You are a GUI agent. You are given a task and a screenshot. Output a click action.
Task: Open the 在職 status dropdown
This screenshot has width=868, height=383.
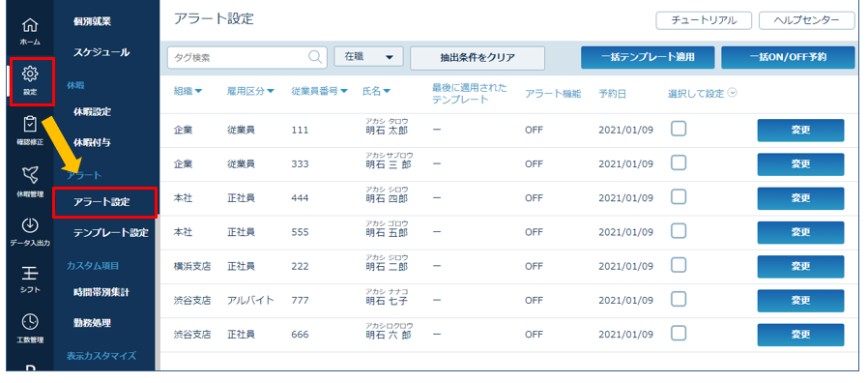click(x=368, y=56)
